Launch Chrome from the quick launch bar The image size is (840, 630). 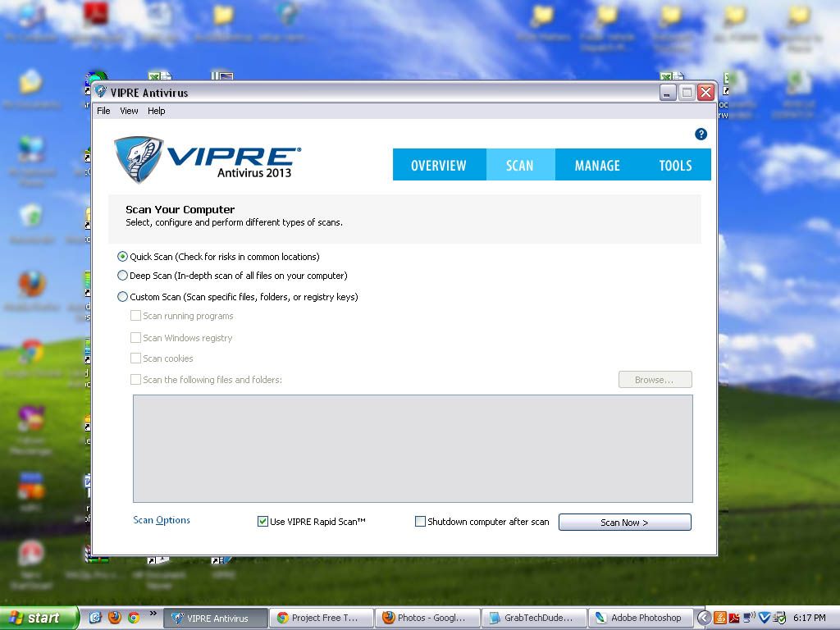(x=134, y=618)
